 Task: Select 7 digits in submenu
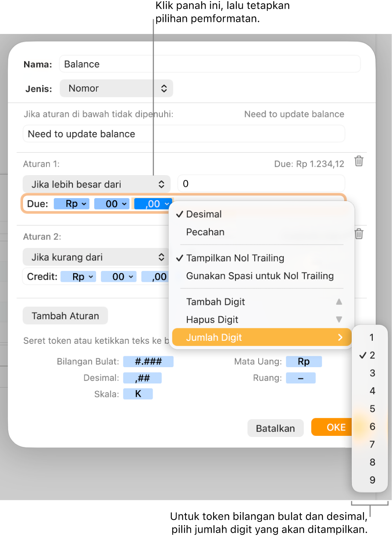click(x=370, y=444)
